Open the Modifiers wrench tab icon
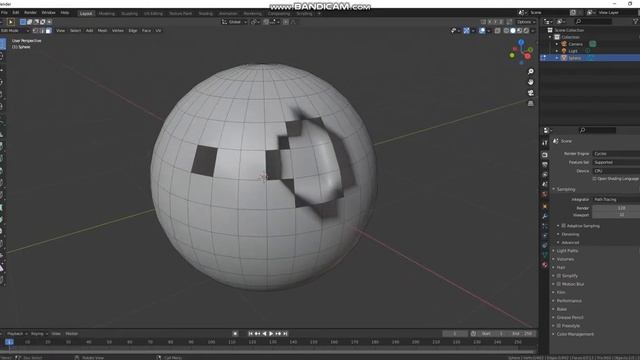The height and width of the screenshot is (360, 640). (545, 216)
